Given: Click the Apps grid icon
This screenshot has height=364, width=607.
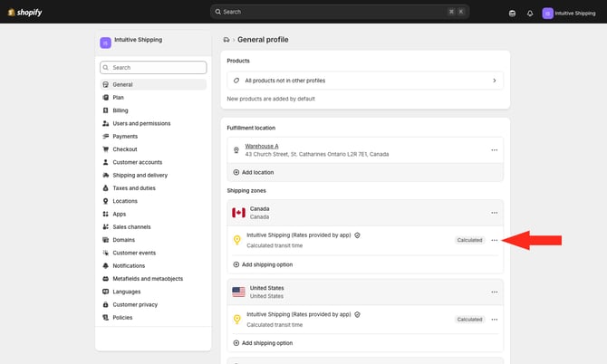Looking at the screenshot, I should pyautogui.click(x=105, y=214).
